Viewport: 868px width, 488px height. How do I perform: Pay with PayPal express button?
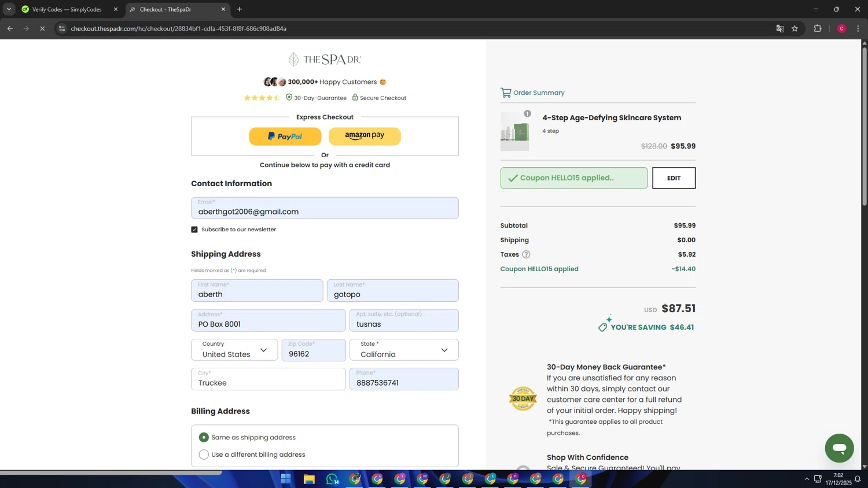(285, 136)
